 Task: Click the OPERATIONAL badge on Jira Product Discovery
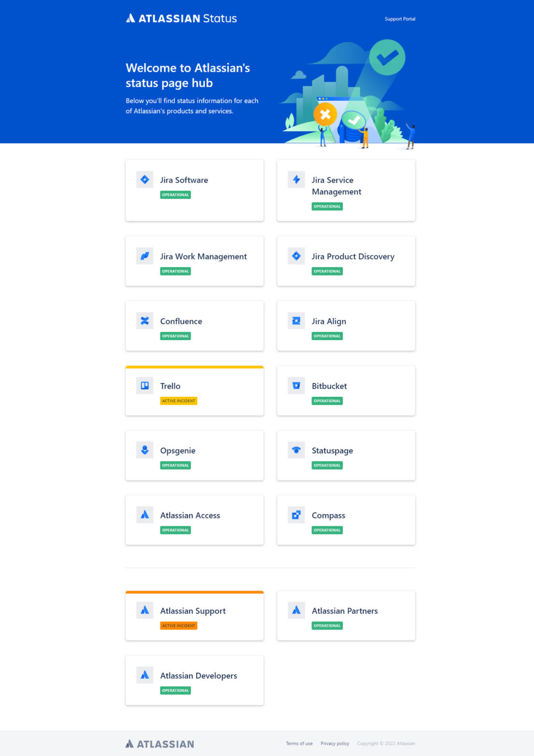click(327, 271)
